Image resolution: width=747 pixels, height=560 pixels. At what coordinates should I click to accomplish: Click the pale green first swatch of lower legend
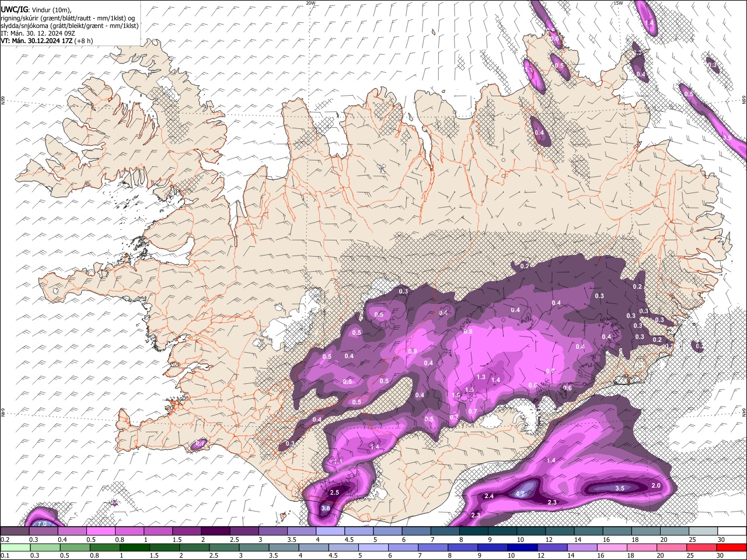tap(16, 547)
